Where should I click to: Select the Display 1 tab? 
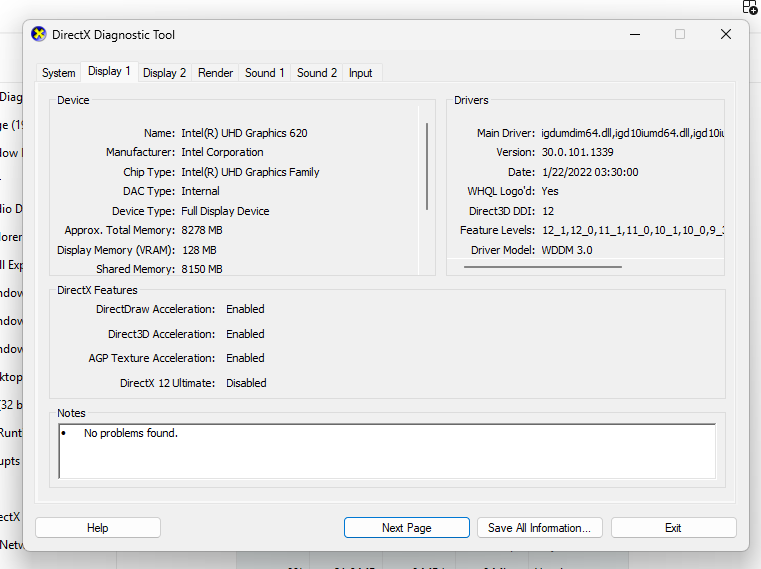point(109,72)
